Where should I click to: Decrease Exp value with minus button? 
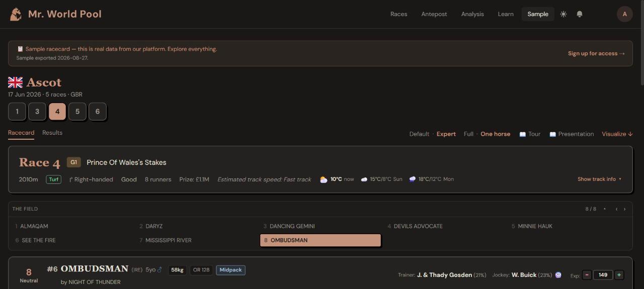(x=587, y=275)
